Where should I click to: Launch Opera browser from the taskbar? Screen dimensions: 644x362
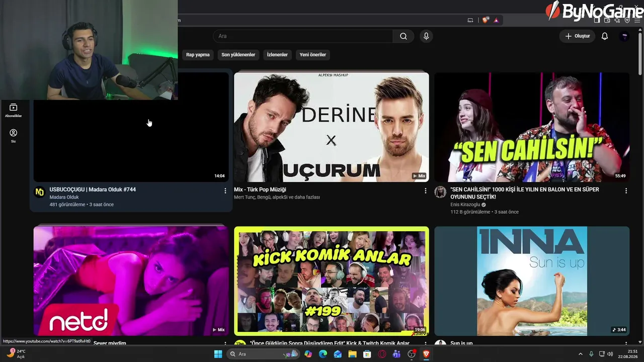click(382, 354)
